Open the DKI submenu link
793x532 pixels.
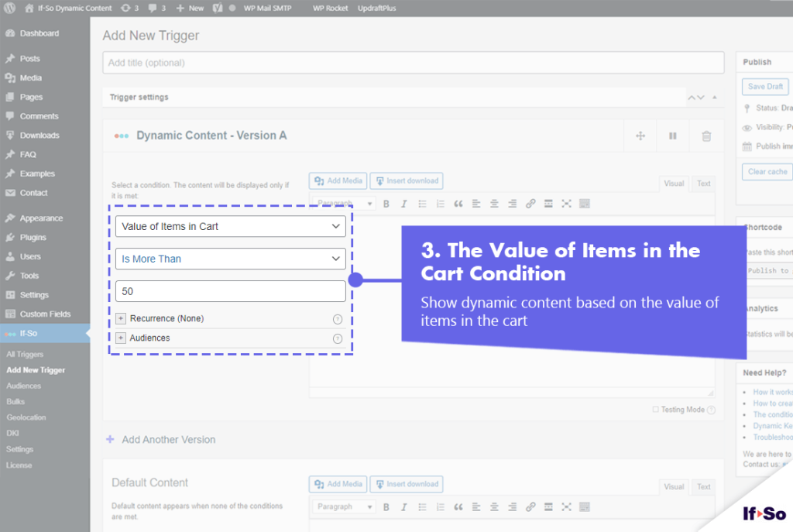[12, 434]
